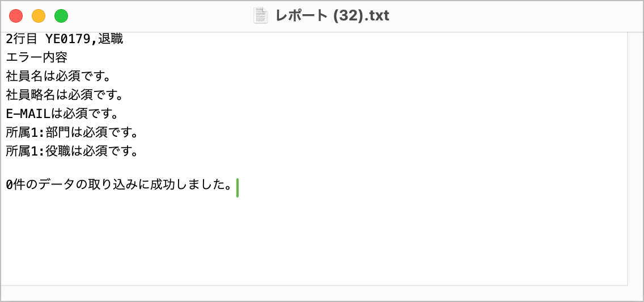Maximize the window with the green button

click(x=61, y=16)
